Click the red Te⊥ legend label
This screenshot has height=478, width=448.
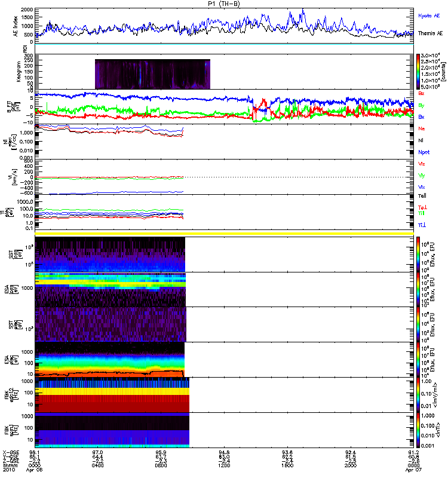click(422, 207)
